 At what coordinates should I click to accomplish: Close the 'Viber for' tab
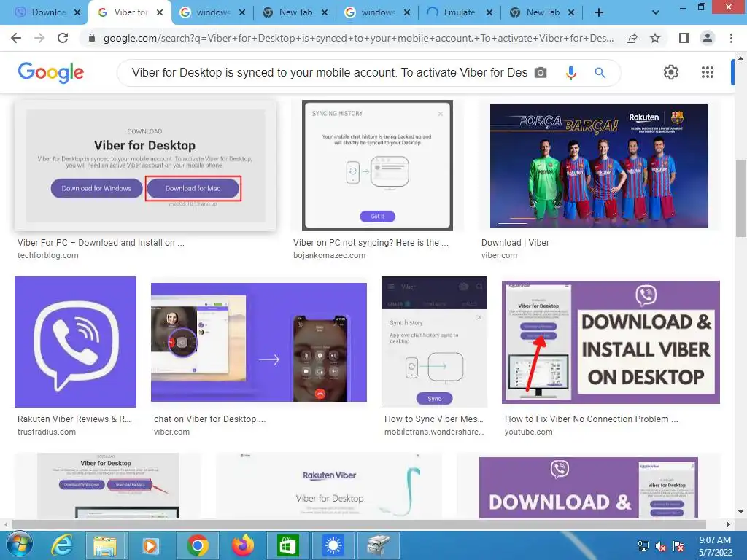click(x=160, y=13)
